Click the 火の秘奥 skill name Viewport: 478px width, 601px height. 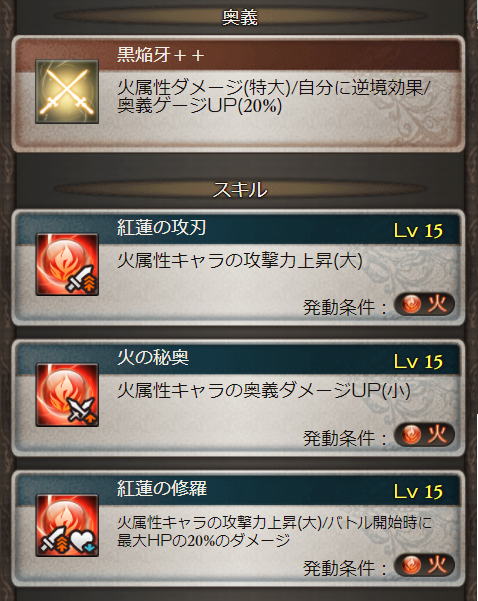coord(153,358)
